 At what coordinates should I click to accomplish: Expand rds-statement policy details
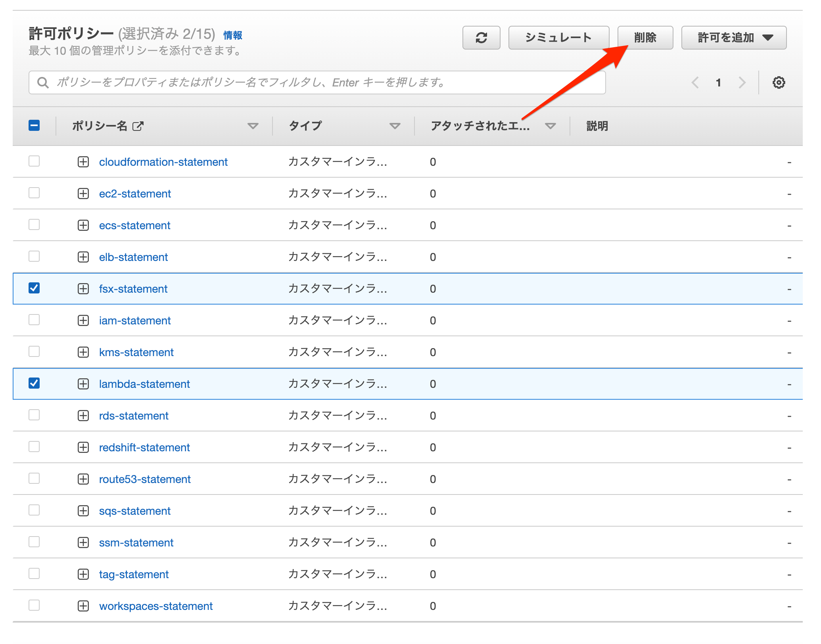click(x=83, y=416)
